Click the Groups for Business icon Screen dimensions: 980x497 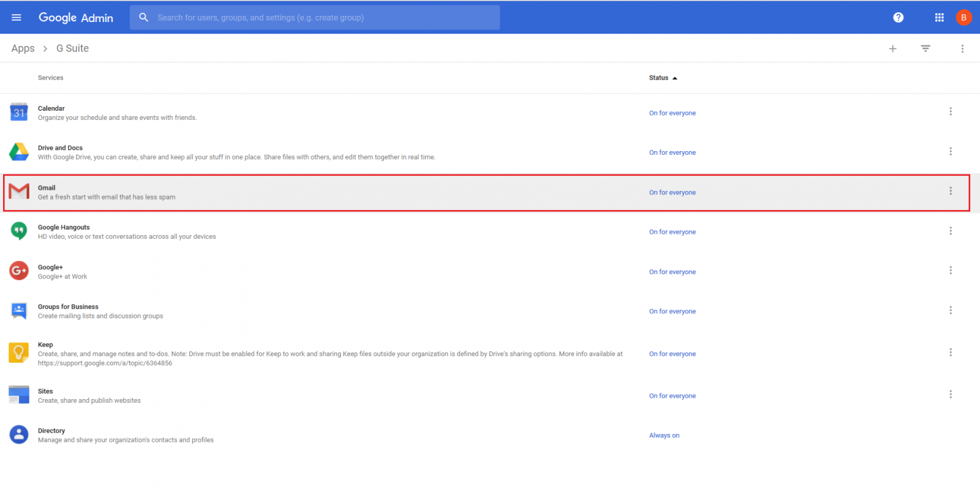point(19,311)
